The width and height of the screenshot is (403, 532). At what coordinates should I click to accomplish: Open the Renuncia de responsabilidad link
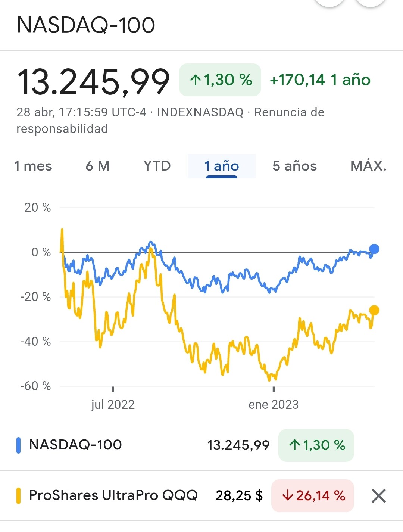coord(289,112)
